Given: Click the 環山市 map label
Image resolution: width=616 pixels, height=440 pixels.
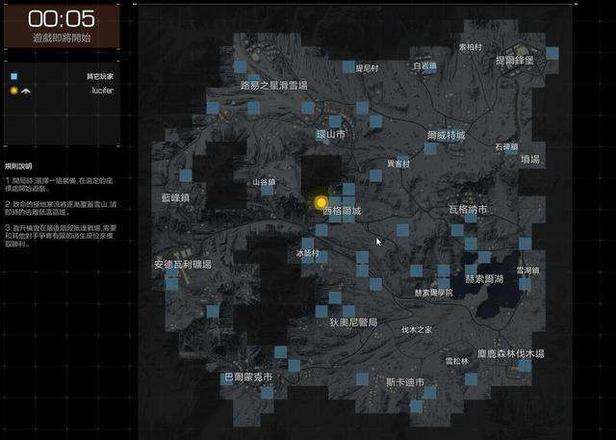Looking at the screenshot, I should (x=331, y=134).
